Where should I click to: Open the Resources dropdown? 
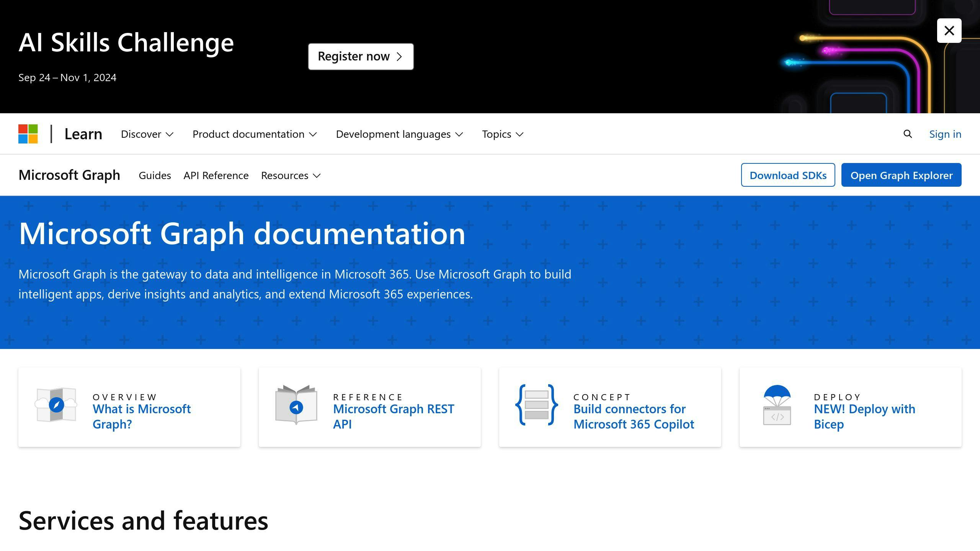click(x=291, y=175)
